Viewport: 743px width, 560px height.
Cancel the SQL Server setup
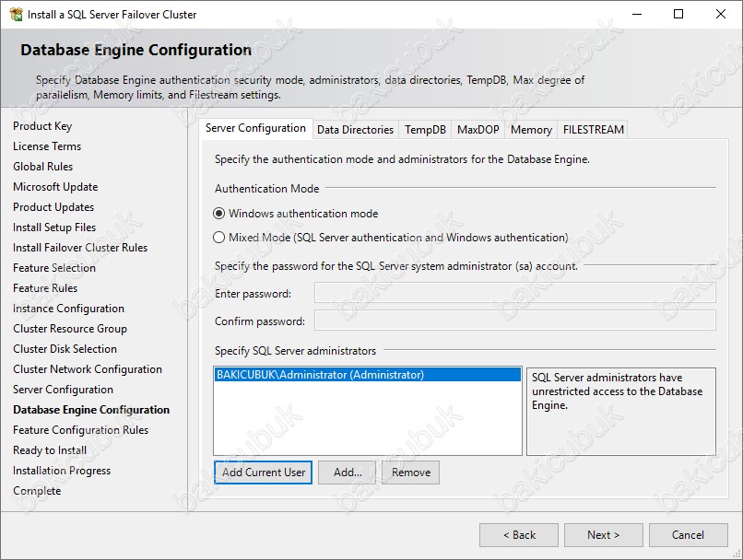coord(688,535)
